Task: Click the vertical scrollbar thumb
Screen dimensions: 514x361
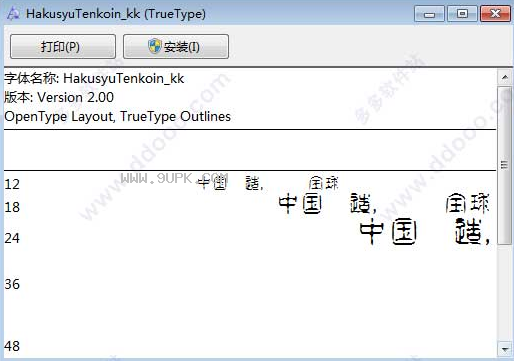Action: (505, 165)
